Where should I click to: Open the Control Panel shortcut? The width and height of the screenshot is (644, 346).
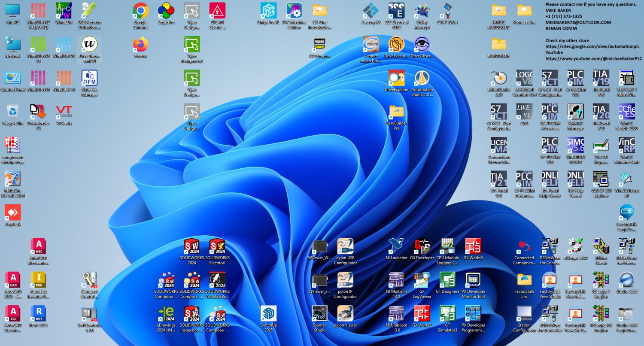click(x=13, y=81)
